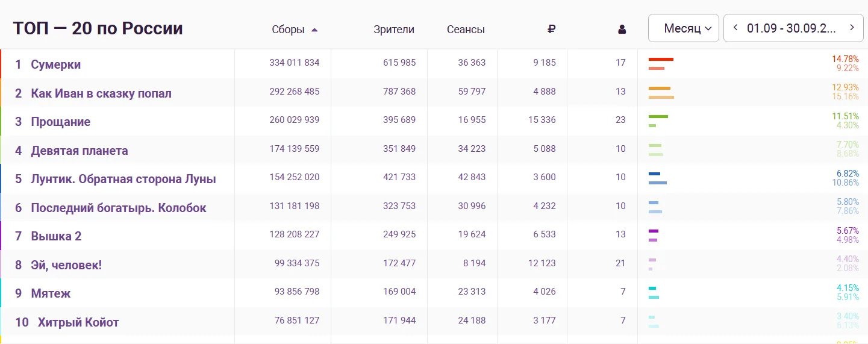Select viewers value 421 733
Image resolution: width=868 pixels, height=344 pixels.
399,177
